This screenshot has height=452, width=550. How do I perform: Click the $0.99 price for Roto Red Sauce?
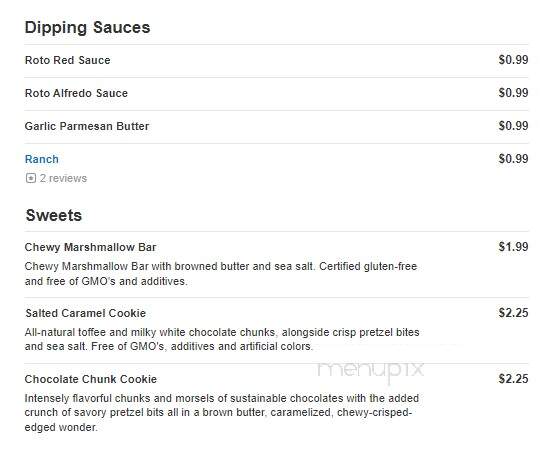[514, 60]
